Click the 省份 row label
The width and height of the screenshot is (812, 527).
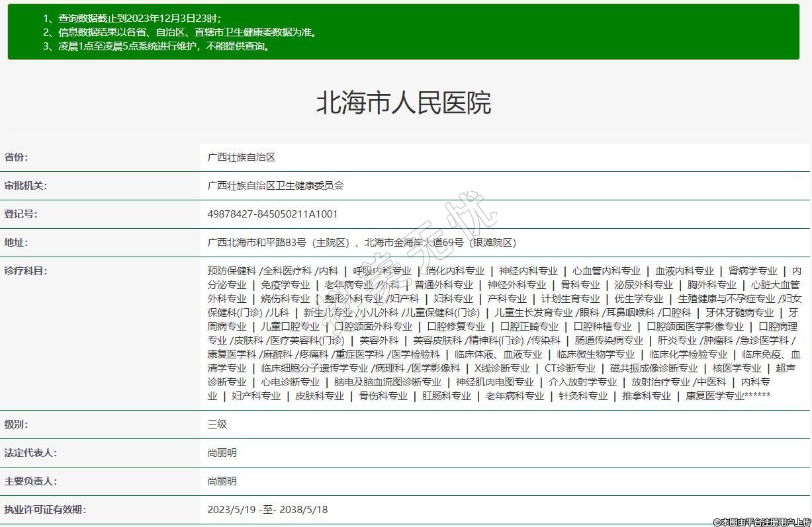[17, 157]
